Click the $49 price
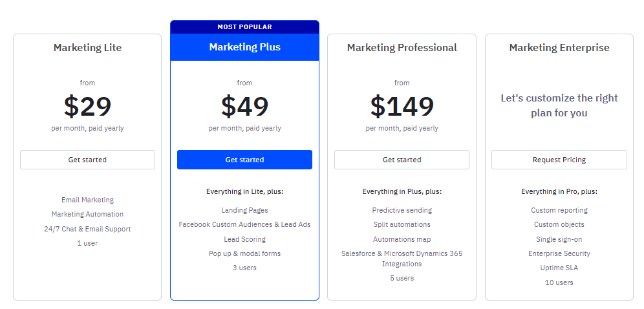Image resolution: width=644 pixels, height=309 pixels. pos(245,106)
